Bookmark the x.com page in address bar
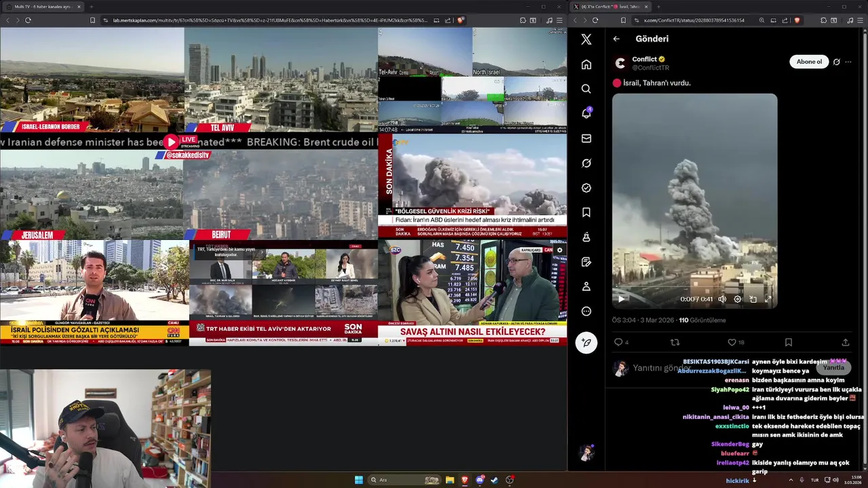The height and width of the screenshot is (488, 868). (624, 20)
